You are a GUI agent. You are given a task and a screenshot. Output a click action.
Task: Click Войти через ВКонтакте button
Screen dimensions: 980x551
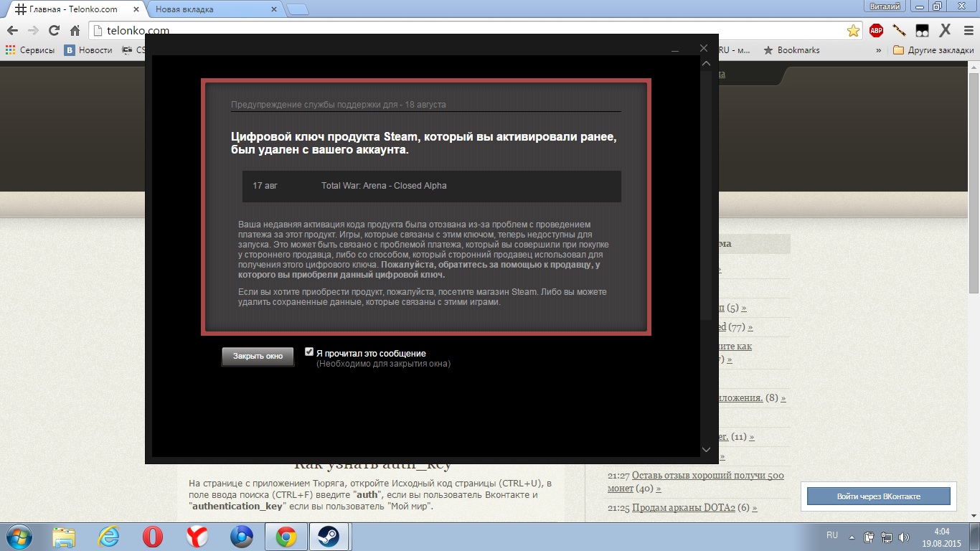point(879,496)
